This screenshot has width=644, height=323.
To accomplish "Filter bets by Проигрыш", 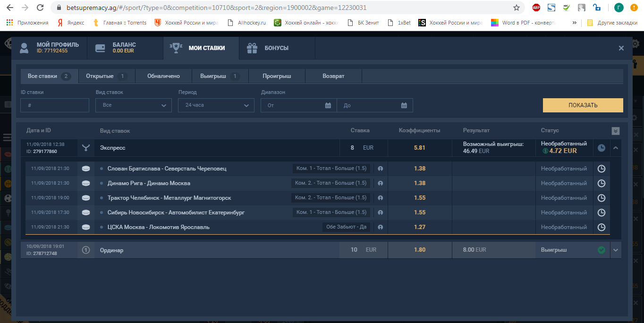I will pyautogui.click(x=277, y=76).
